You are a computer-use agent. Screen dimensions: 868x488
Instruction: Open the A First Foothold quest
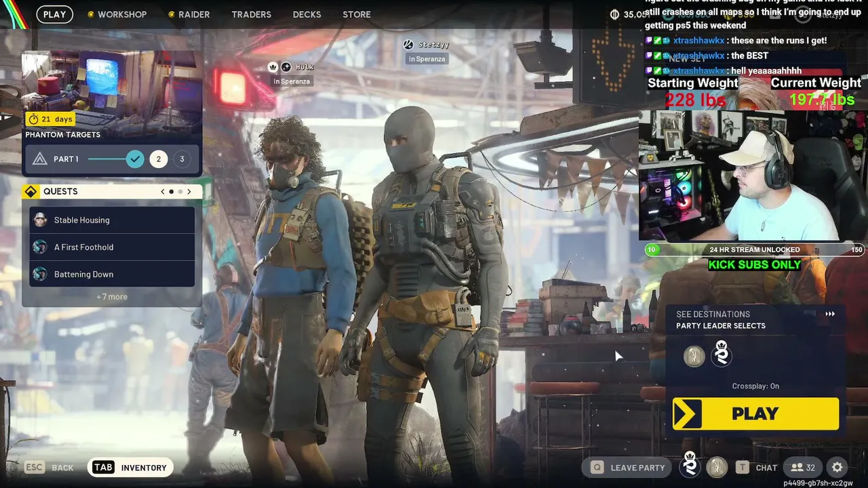[112, 247]
